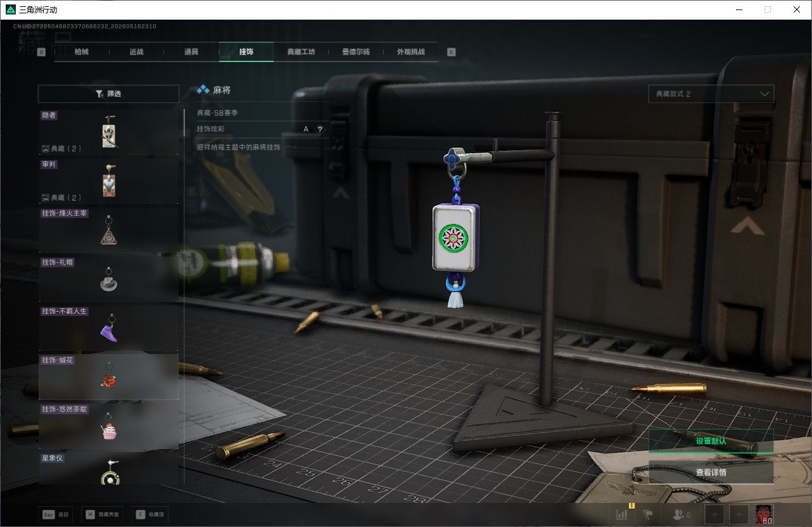Image resolution: width=812 pixels, height=527 pixels.
Task: Click the 挂饰炫彩 label
Action: pyautogui.click(x=210, y=129)
